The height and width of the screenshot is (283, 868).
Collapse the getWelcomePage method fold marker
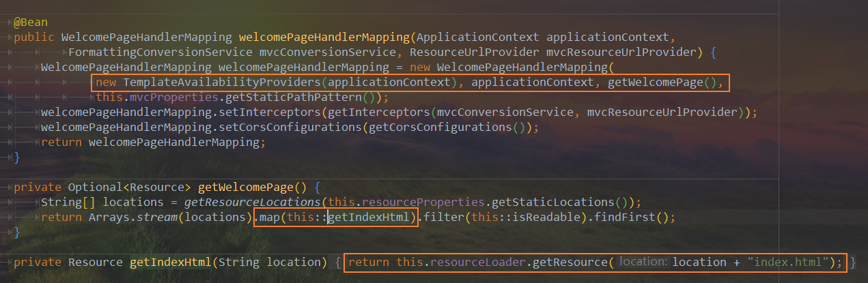click(x=8, y=186)
